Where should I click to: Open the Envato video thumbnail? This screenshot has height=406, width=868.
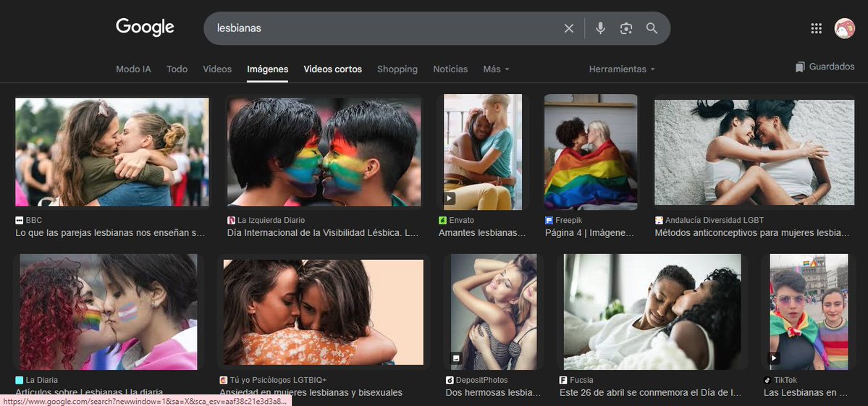pos(483,152)
